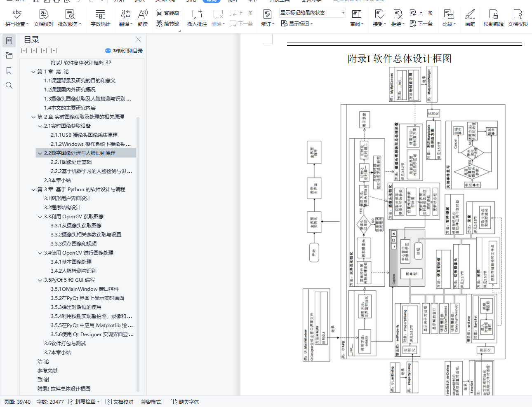The image size is (532, 407).
Task: Collapse the 第 1 章 绪论 tree node
Action: (x=33, y=72)
